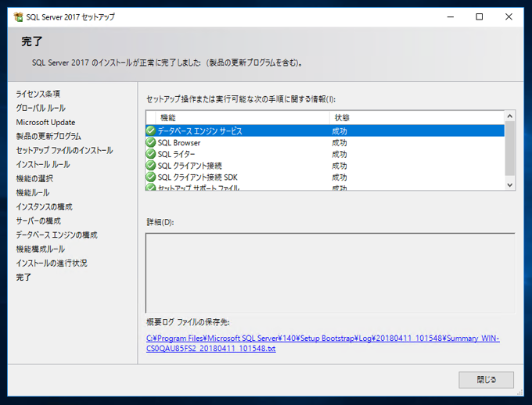Minimize the SQL Server 2017 setup window
The image size is (532, 405).
coord(450,16)
